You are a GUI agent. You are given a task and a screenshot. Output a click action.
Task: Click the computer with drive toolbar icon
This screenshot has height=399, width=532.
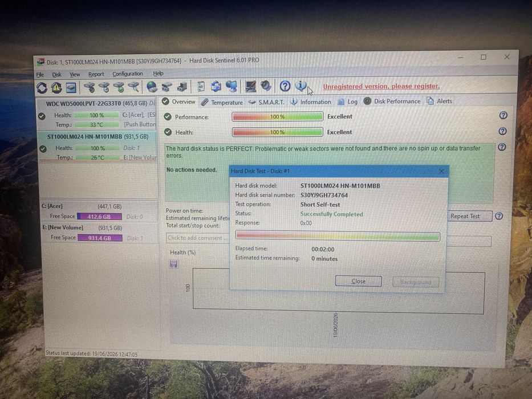[x=181, y=87]
